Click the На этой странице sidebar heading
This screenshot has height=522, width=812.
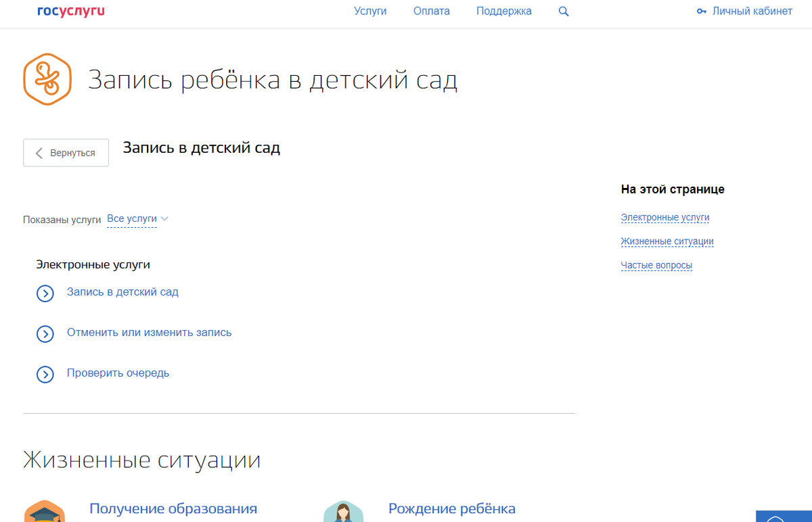point(673,189)
